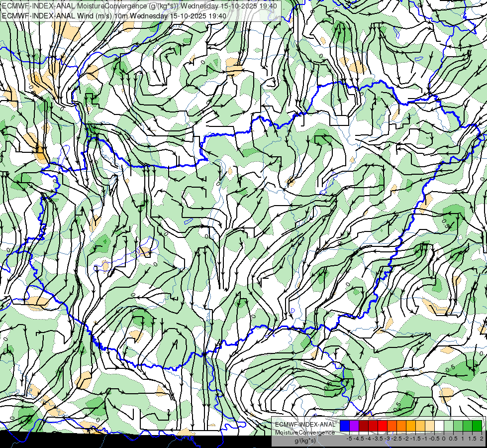
Task: Click the '-1.5' legend tick value
Action: pyautogui.click(x=415, y=439)
